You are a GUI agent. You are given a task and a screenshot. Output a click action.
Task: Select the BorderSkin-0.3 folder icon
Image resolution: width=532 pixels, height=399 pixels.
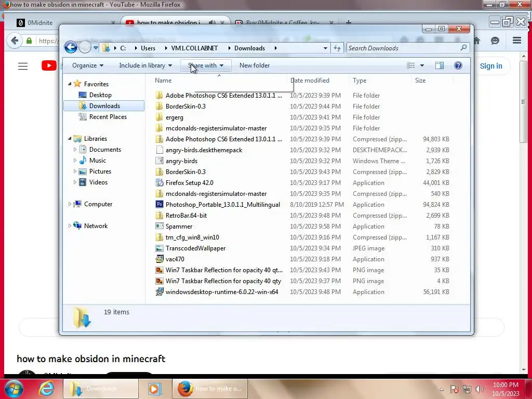point(159,106)
